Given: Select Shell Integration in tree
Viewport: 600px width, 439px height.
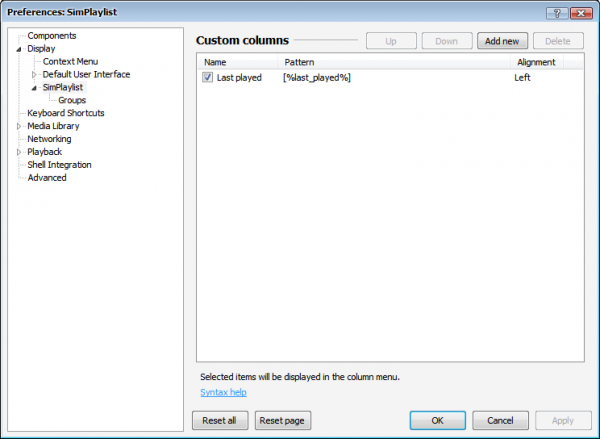Looking at the screenshot, I should 59,166.
